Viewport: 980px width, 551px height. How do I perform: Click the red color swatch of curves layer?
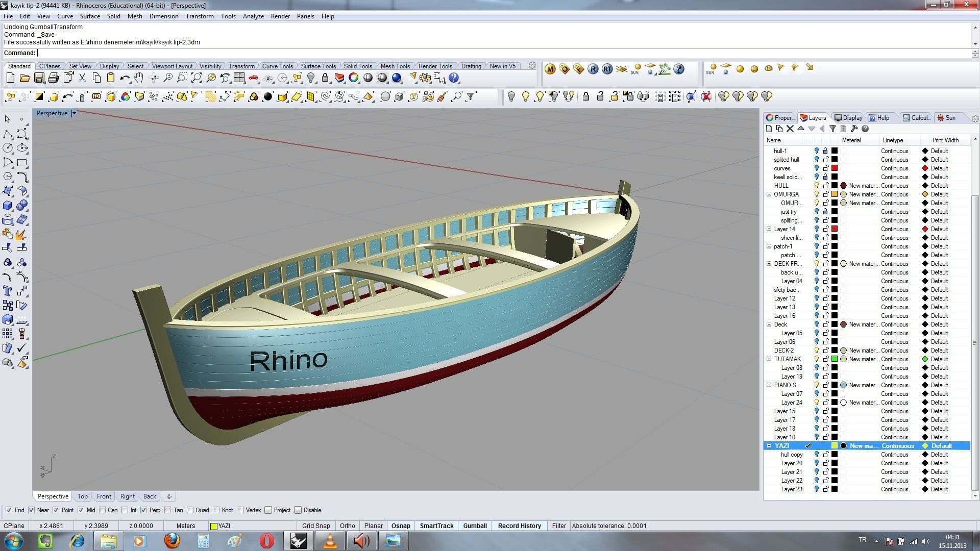click(x=835, y=168)
